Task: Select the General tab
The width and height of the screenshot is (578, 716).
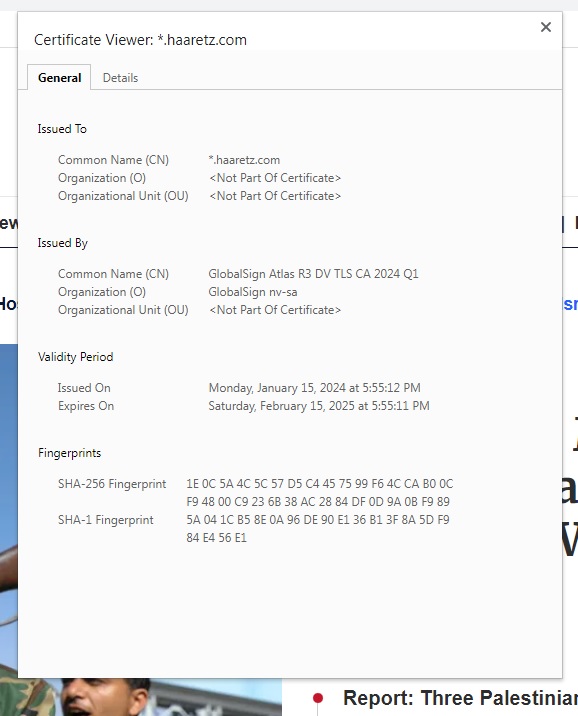Action: [59, 78]
